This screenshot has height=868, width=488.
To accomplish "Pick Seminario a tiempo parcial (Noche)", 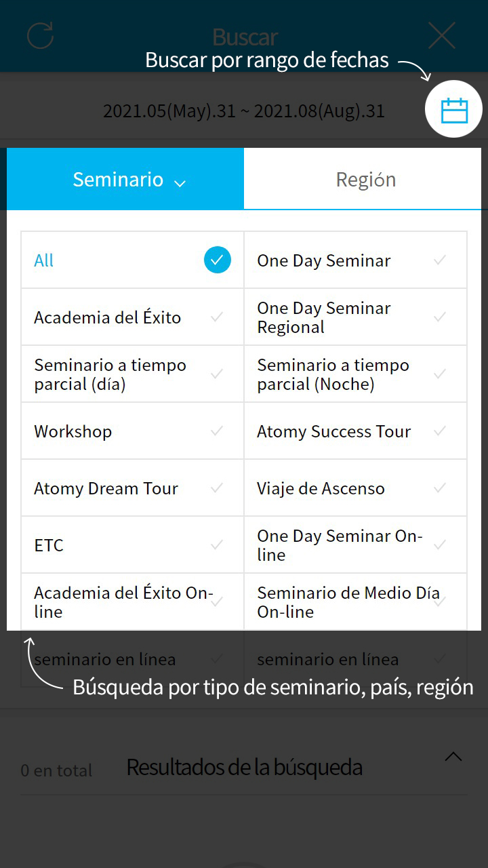I will [355, 374].
